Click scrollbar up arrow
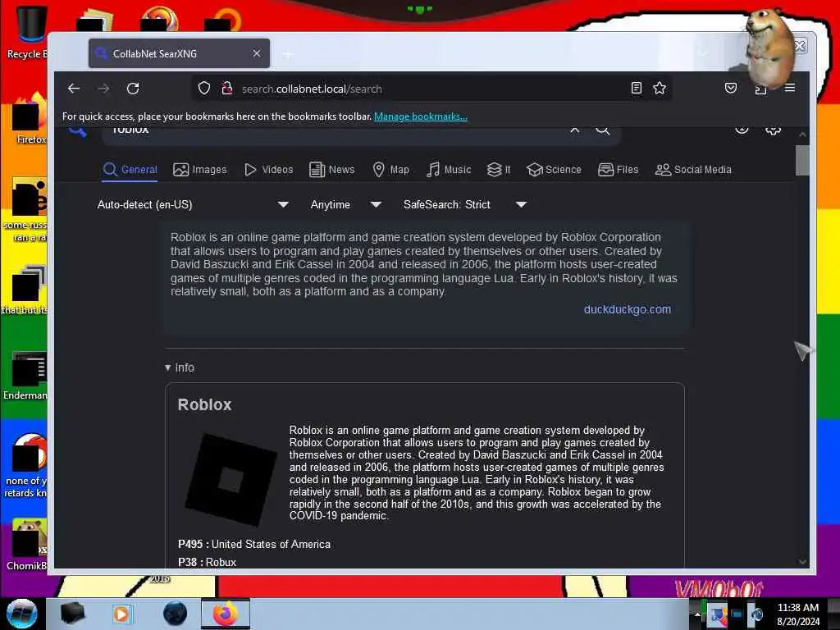This screenshot has height=630, width=840. tap(802, 135)
